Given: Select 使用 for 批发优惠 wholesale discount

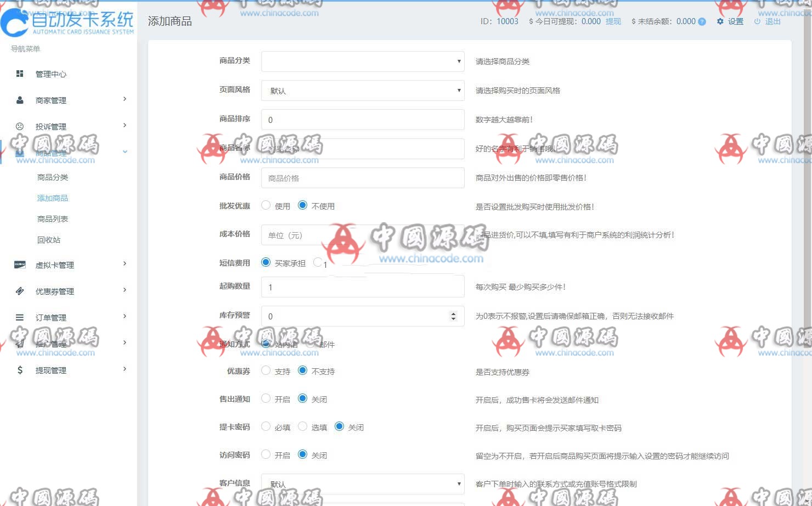Looking at the screenshot, I should point(266,205).
